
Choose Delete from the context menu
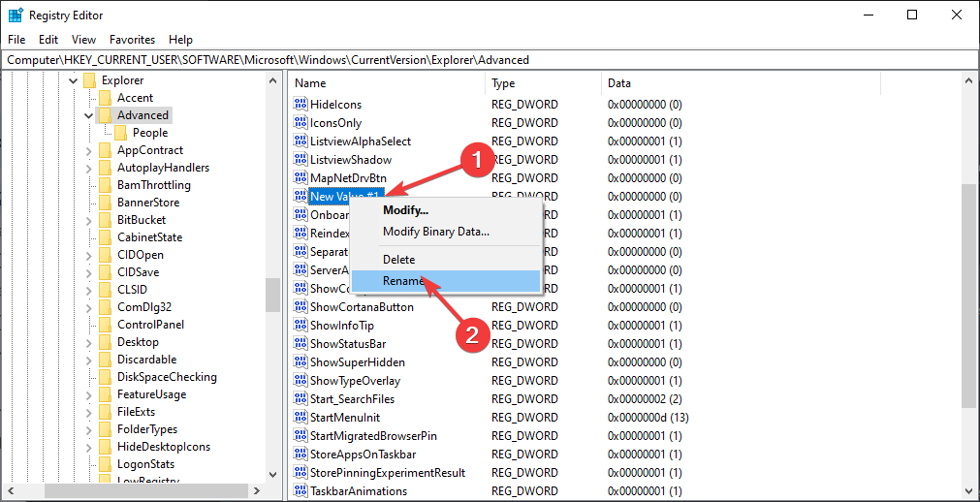[x=446, y=260]
